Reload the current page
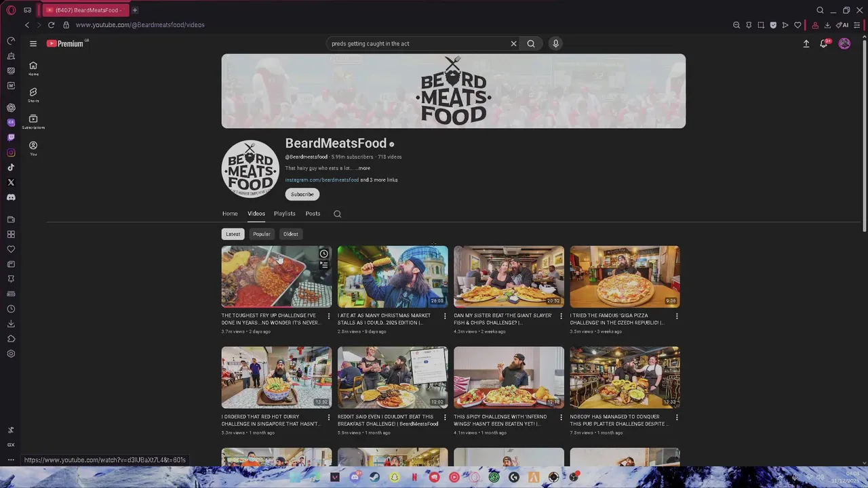This screenshot has height=488, width=868. click(x=51, y=25)
